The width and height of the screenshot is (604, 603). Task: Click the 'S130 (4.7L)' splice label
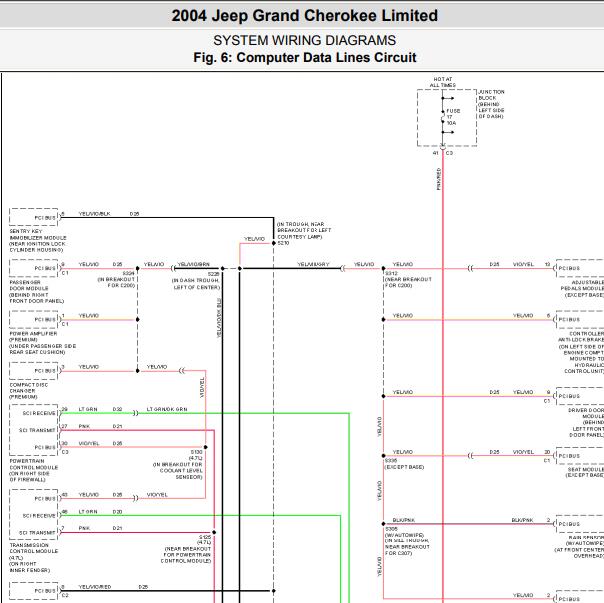(x=196, y=455)
